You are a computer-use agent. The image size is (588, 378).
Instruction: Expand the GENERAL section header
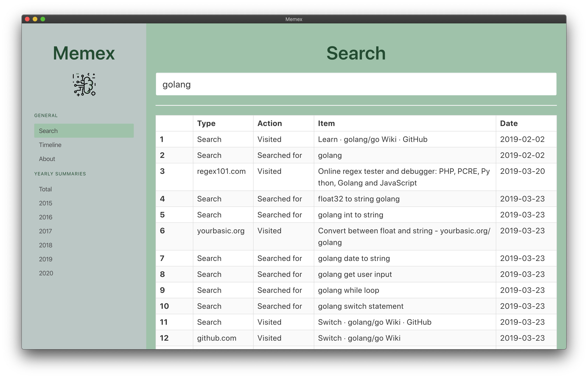pos(46,115)
